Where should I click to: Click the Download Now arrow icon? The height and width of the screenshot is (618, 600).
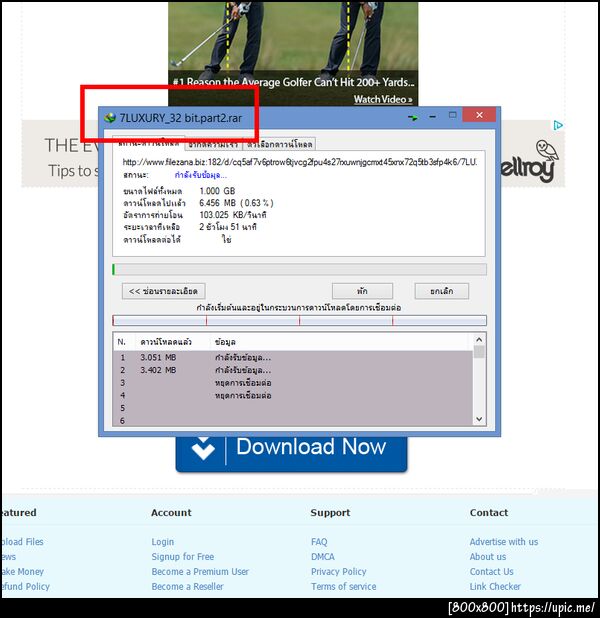click(x=203, y=449)
